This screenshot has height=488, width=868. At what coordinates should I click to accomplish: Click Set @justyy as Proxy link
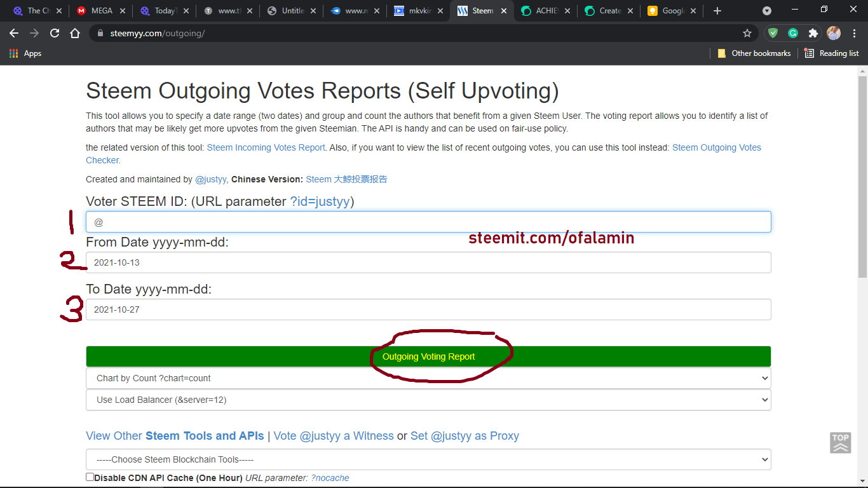coord(465,436)
